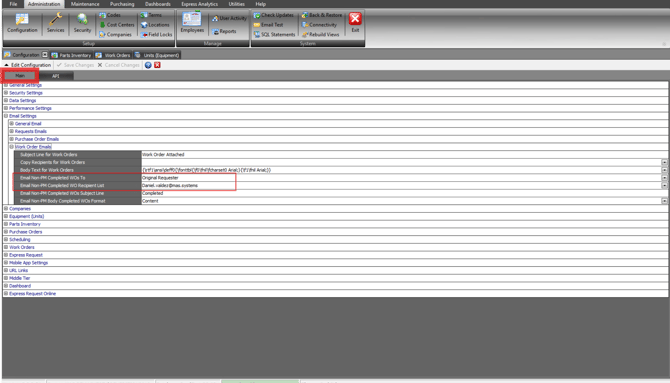
Task: Edit the Subject Line for Work Orders field
Action: tap(405, 155)
